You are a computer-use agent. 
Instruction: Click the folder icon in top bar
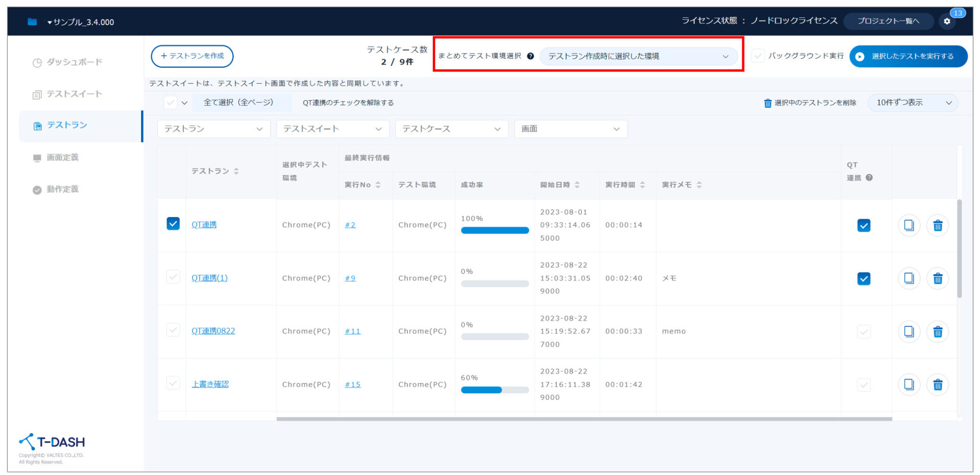(x=32, y=21)
